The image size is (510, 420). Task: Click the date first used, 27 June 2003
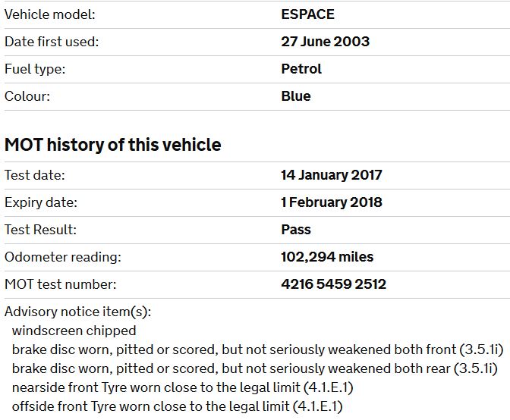(x=325, y=42)
